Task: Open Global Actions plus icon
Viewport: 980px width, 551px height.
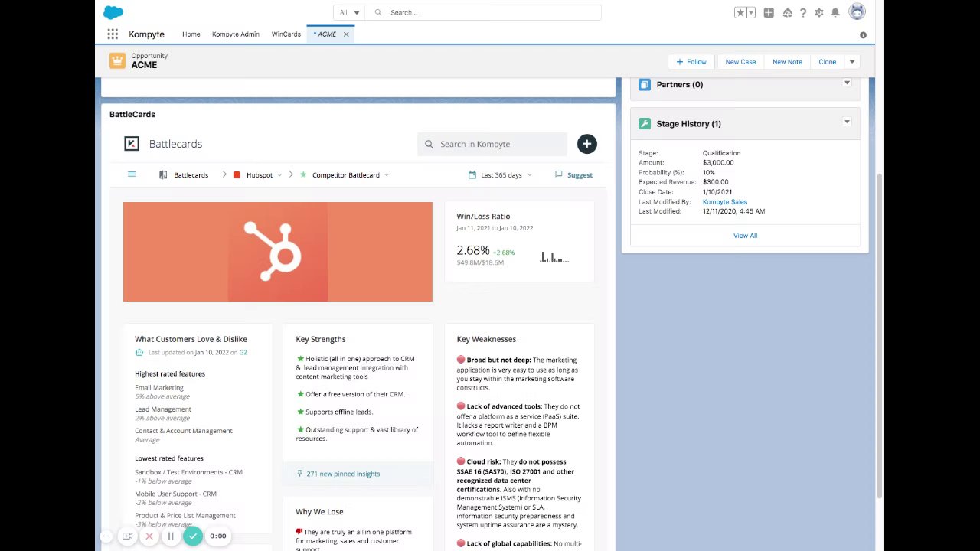Action: [x=769, y=13]
